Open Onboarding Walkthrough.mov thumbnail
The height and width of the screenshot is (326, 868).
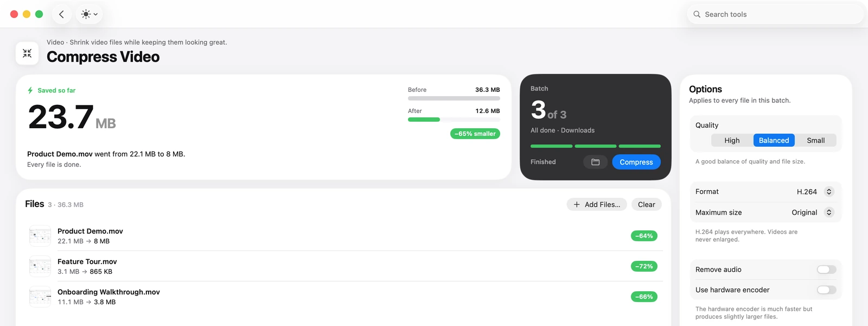40,297
